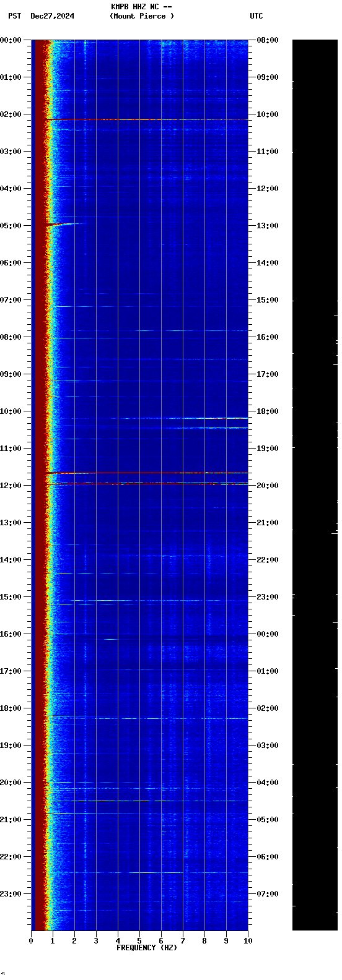Select the PST axis label '12:00'
This screenshot has height=980, width=342.
tap(11, 486)
